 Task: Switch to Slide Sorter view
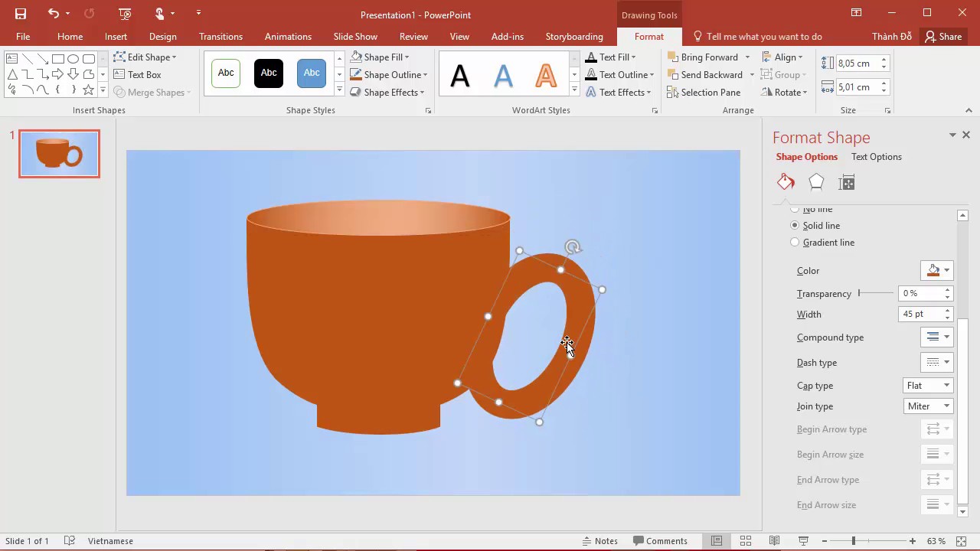click(745, 541)
